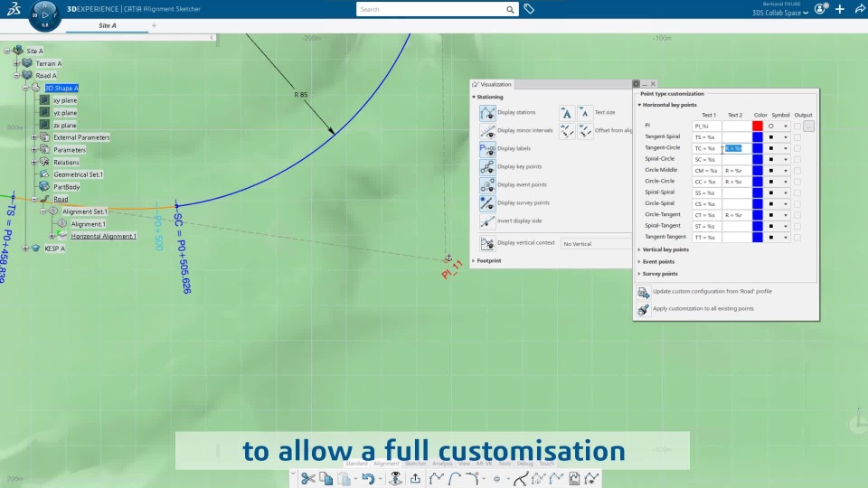Select the polyline alignment tool
868x488 pixels.
tap(436, 479)
